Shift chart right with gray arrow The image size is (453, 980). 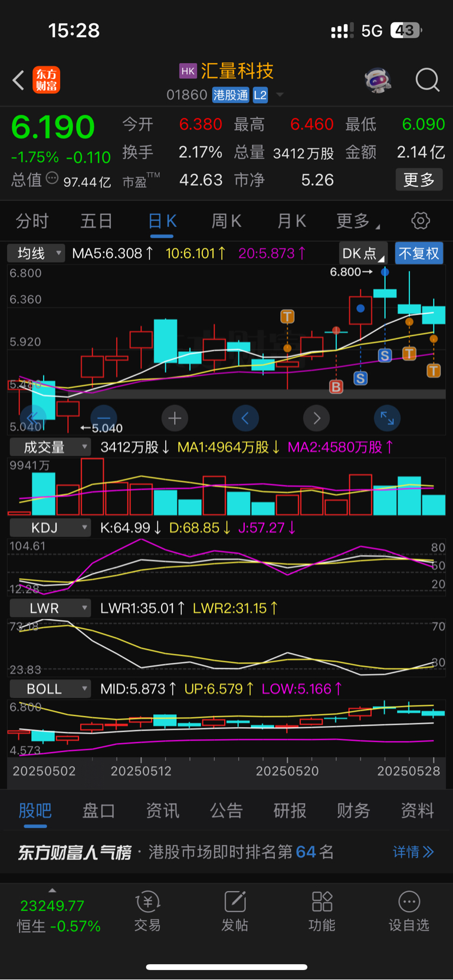(x=317, y=418)
